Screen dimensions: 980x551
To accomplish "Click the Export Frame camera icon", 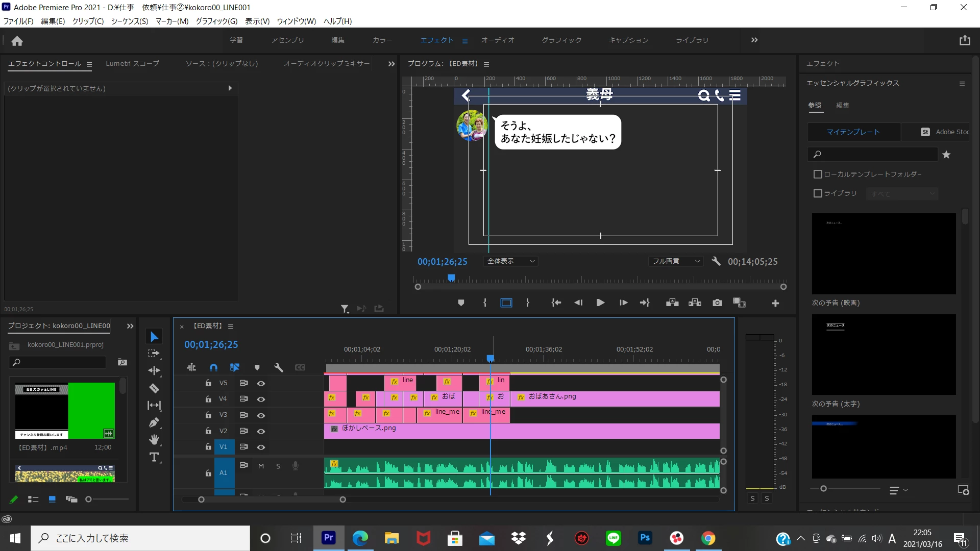I will (717, 303).
